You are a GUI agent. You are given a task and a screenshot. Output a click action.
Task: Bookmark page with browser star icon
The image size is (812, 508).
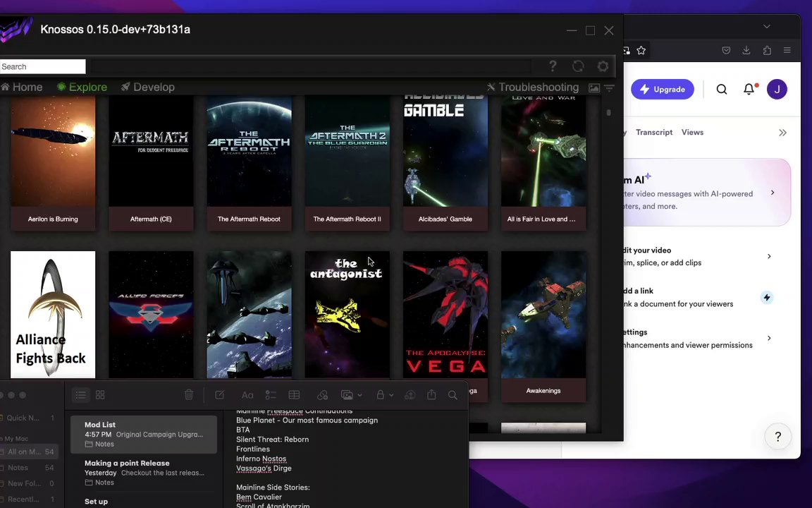point(641,50)
